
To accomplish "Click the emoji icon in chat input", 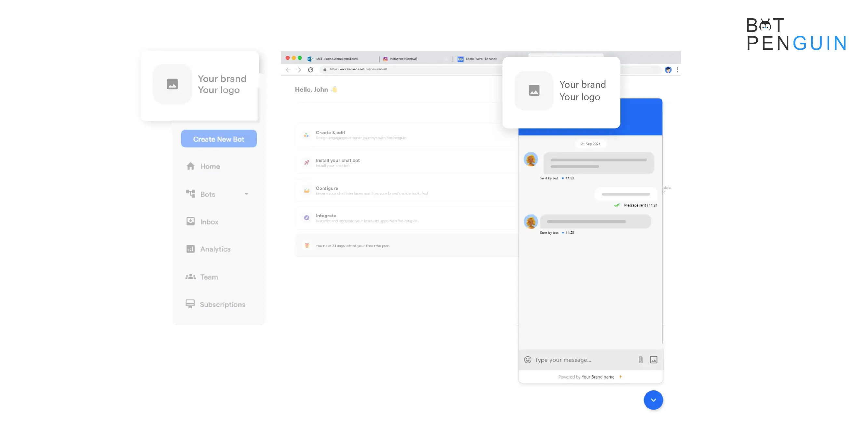I will pyautogui.click(x=528, y=360).
